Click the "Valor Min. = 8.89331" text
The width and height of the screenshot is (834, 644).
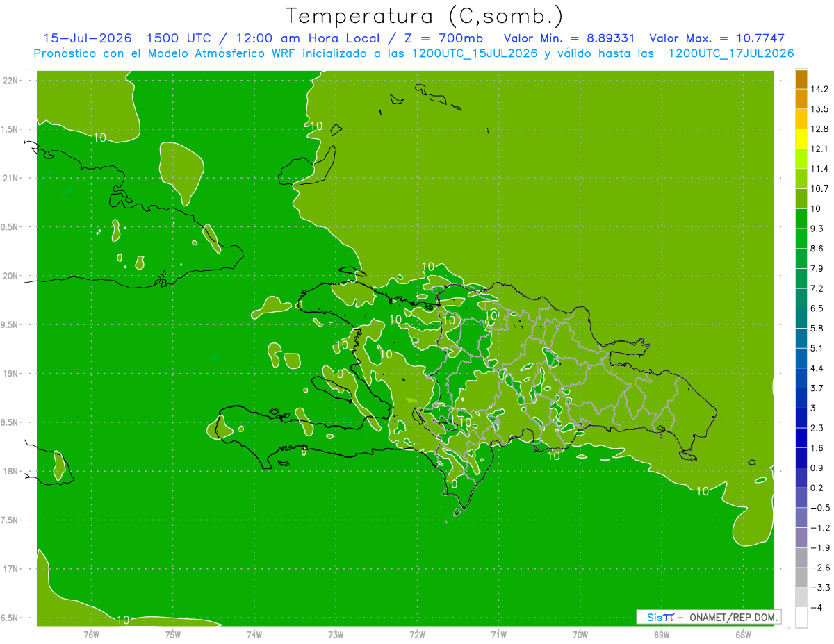click(x=569, y=38)
